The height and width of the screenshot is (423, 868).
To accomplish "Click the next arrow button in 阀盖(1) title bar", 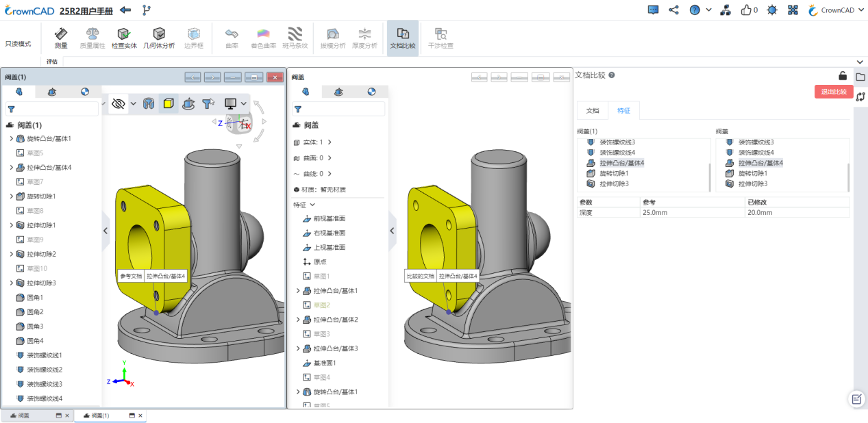I will (212, 77).
